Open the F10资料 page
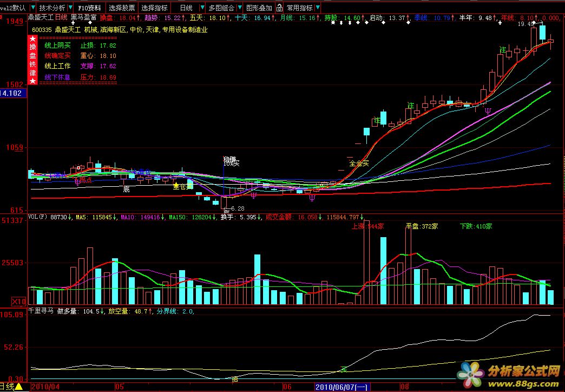The height and width of the screenshot is (392, 565). [89, 8]
